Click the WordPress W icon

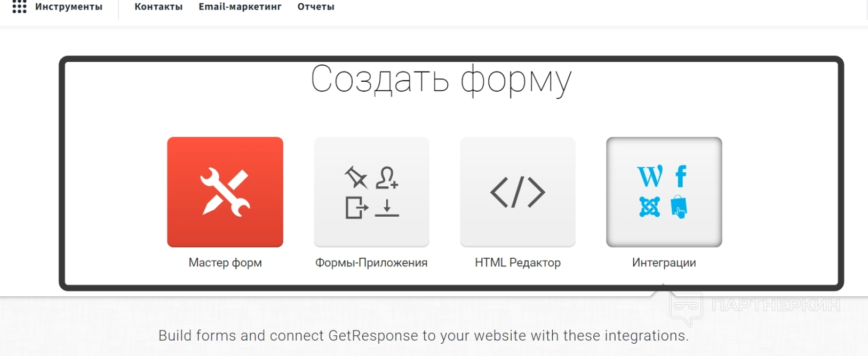[650, 176]
